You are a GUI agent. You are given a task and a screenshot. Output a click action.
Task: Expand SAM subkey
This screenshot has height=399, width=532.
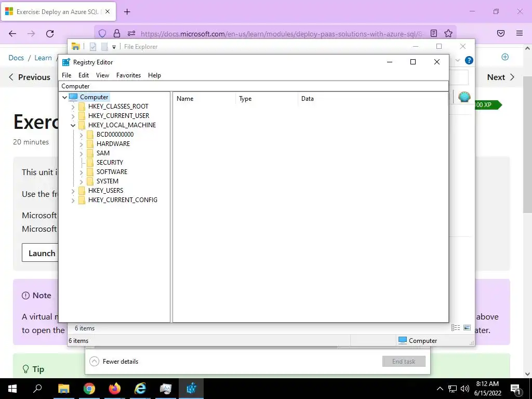[82, 154]
